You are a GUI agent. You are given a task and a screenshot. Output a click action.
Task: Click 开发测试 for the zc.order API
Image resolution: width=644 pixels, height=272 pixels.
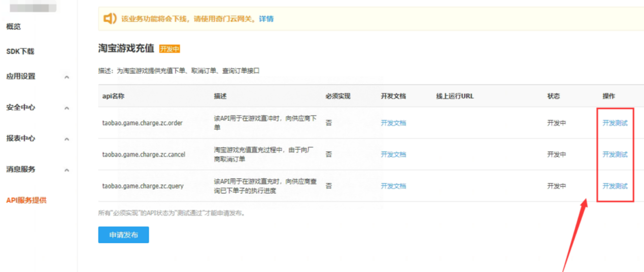tap(615, 123)
